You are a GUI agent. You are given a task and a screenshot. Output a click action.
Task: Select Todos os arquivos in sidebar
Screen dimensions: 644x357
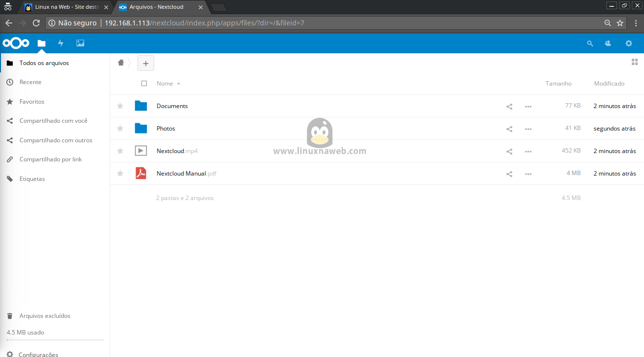pos(55,63)
